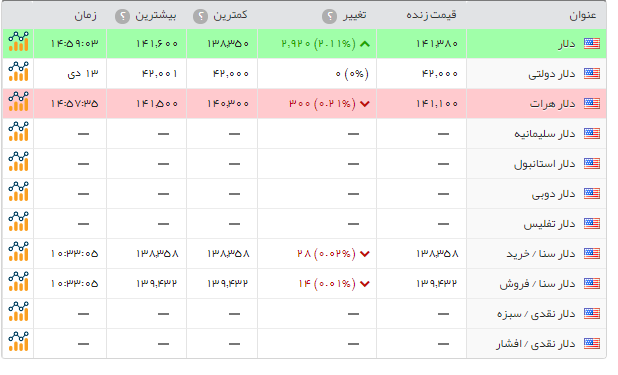Click the عنوان column header
Viewport: 618px width, 375px height.
[583, 15]
